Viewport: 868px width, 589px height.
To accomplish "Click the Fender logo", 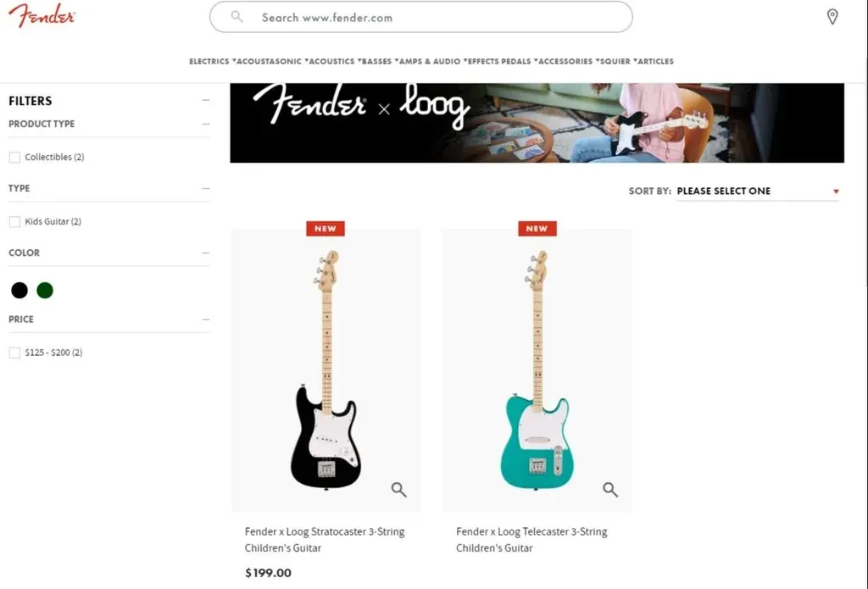I will click(x=42, y=15).
